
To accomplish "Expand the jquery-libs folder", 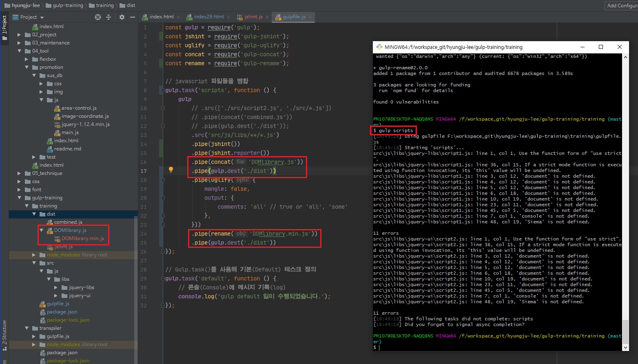I will pos(56,287).
